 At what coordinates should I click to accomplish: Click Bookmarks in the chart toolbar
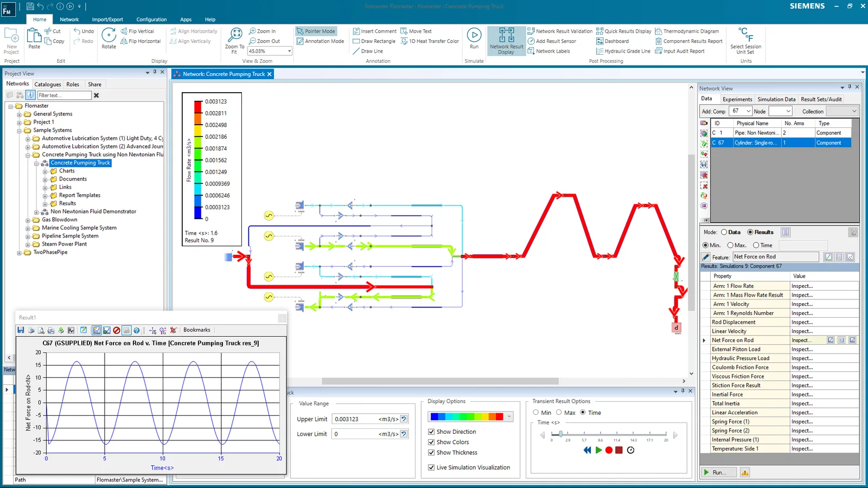tap(197, 330)
